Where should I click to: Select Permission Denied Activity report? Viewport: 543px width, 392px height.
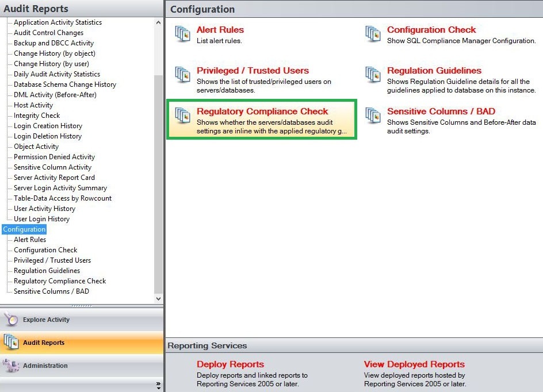(54, 157)
